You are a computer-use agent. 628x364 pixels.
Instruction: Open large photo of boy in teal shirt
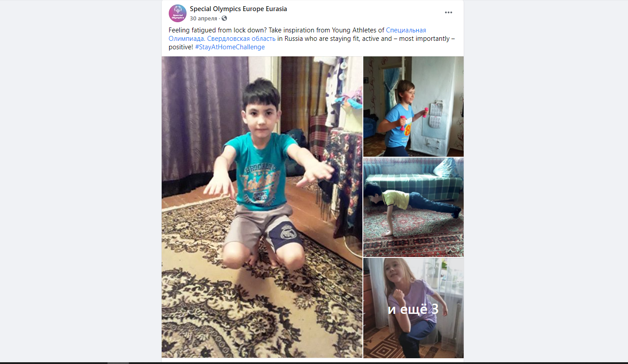tap(262, 207)
